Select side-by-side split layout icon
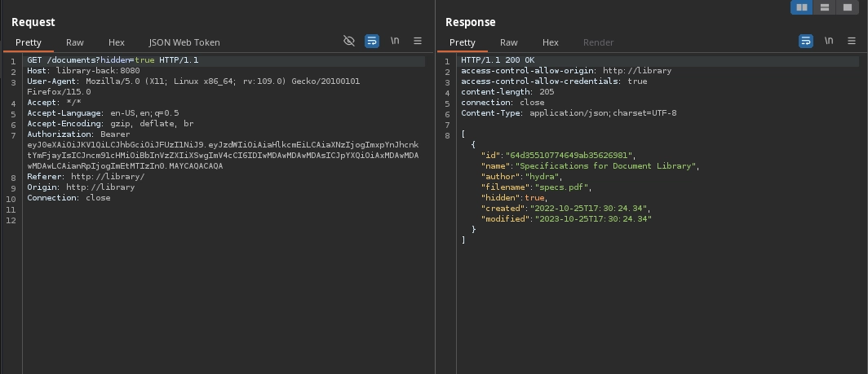 click(x=802, y=7)
